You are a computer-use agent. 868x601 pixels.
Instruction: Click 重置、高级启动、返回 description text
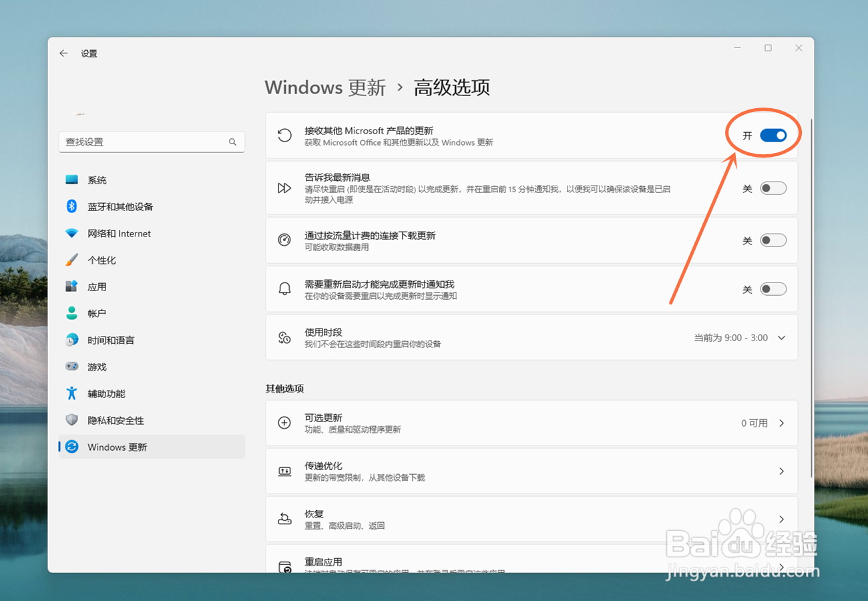tap(345, 526)
